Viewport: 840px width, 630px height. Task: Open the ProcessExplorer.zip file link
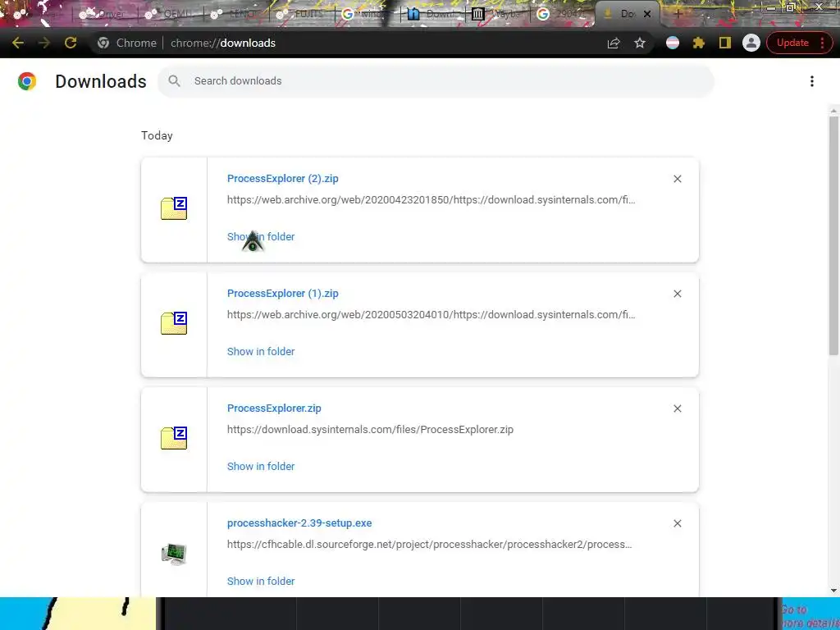(274, 409)
